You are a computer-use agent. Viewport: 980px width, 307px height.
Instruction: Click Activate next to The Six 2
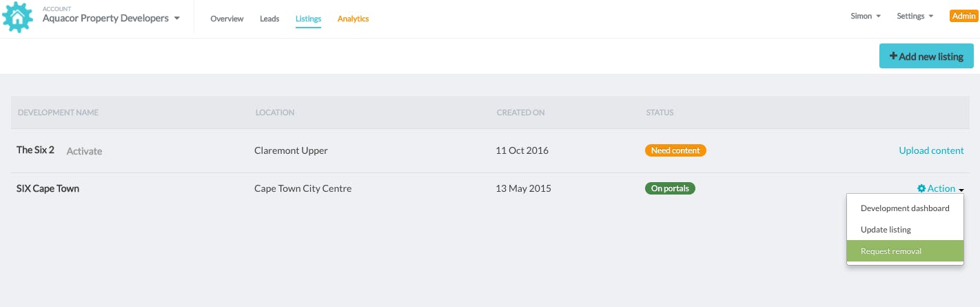84,151
